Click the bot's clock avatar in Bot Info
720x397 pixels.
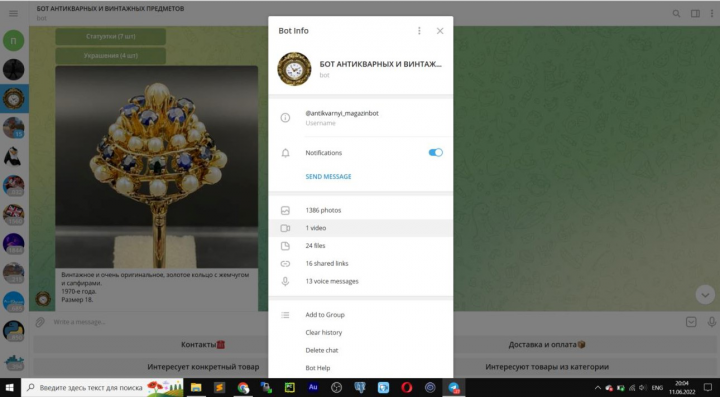294,69
